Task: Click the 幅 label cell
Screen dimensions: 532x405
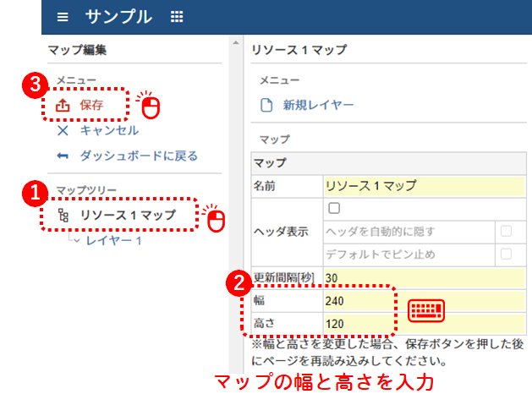Action: coord(287,300)
